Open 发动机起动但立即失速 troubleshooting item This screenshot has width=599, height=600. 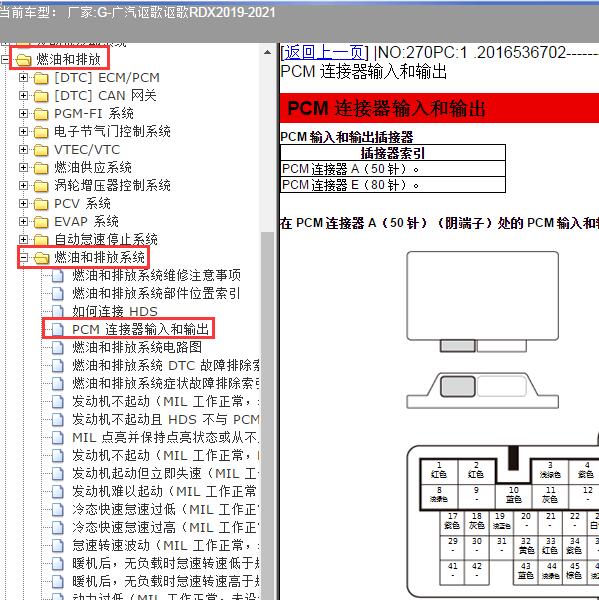coord(165,474)
